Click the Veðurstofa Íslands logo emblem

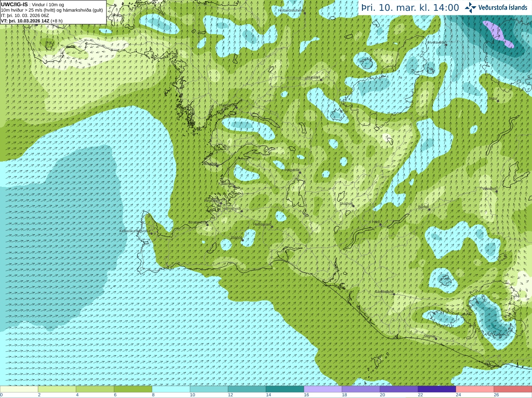click(x=470, y=7)
